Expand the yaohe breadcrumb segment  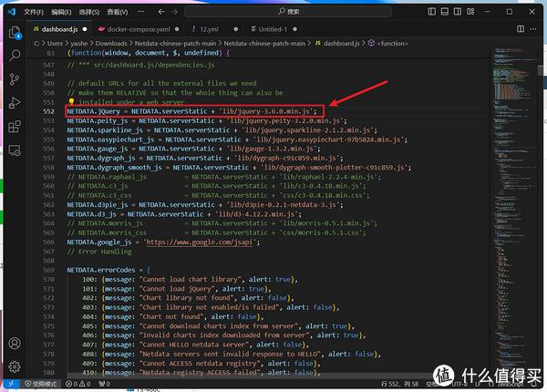[x=78, y=43]
